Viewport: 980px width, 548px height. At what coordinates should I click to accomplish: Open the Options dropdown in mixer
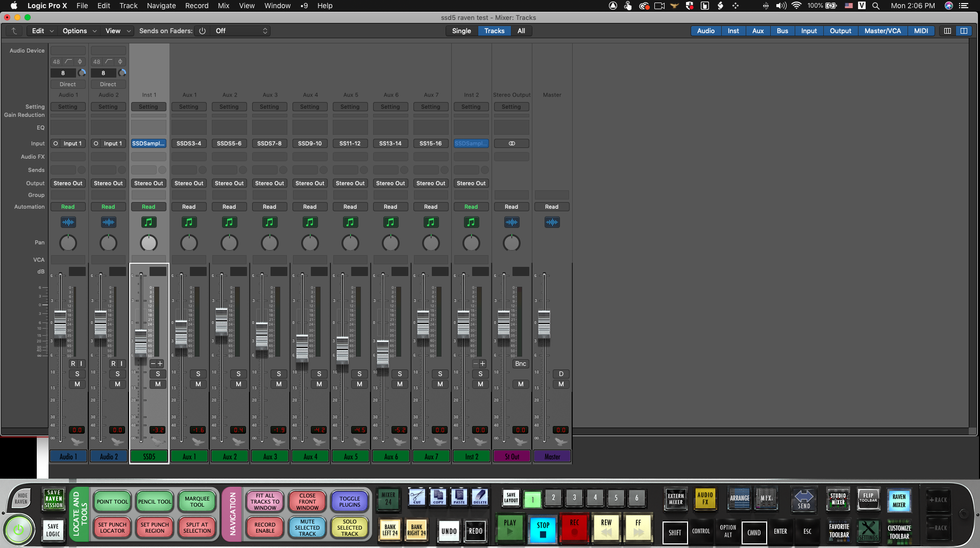(79, 31)
